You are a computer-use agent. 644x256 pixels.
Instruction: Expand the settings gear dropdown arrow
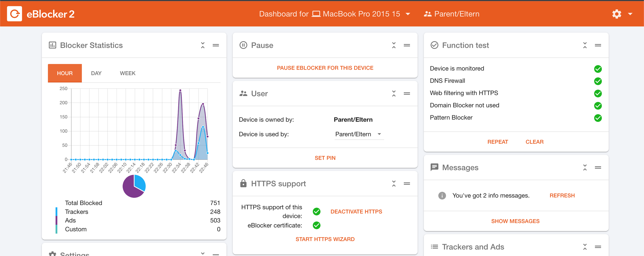click(x=630, y=14)
